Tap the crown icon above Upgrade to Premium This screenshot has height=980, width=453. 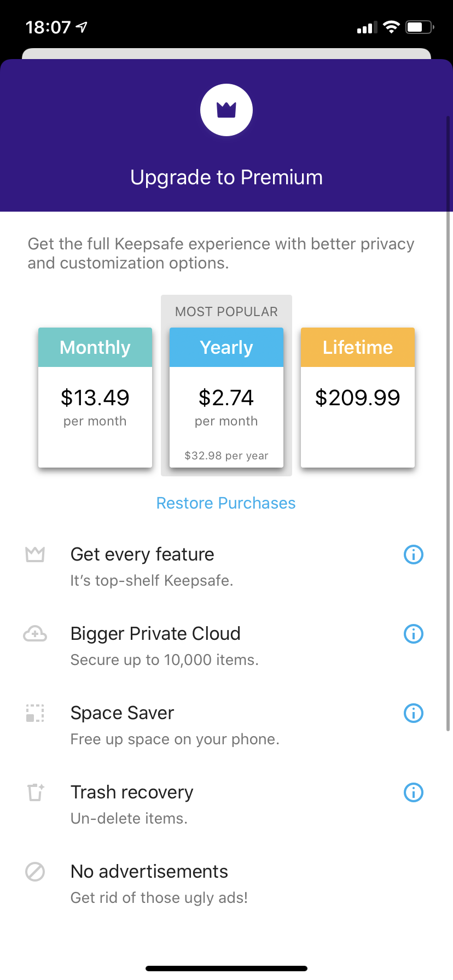226,110
